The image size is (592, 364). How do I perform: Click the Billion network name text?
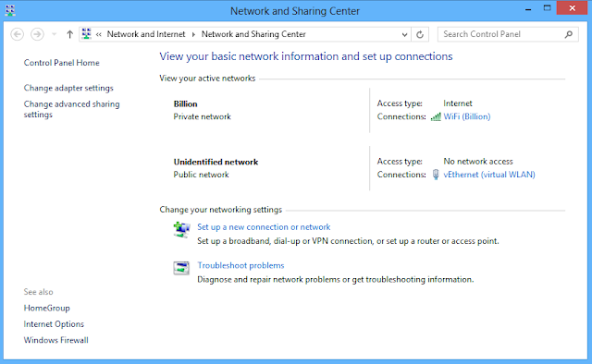tap(185, 104)
